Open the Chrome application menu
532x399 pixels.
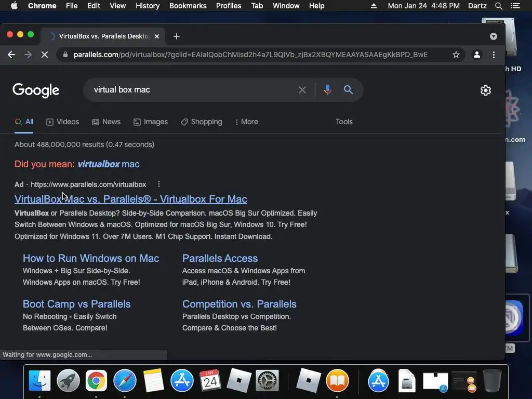(x=42, y=6)
